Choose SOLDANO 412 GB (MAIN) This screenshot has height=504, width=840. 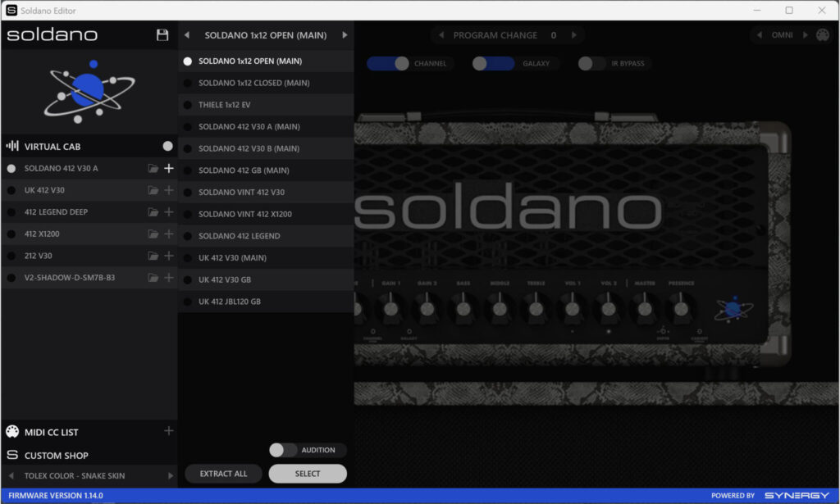tap(266, 170)
